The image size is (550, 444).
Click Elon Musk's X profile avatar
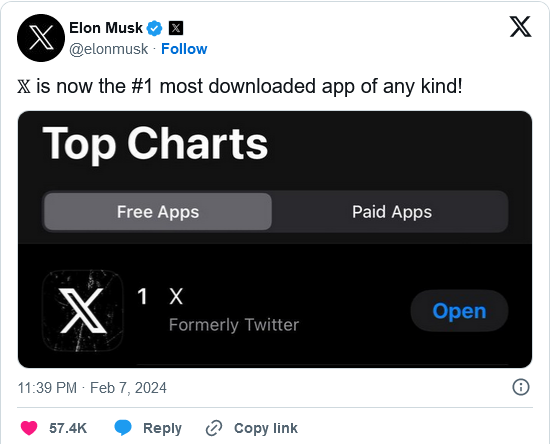click(41, 38)
